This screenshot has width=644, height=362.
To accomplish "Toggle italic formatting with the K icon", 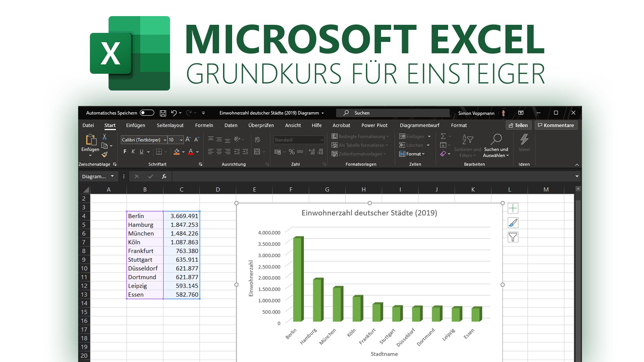I will (x=133, y=152).
